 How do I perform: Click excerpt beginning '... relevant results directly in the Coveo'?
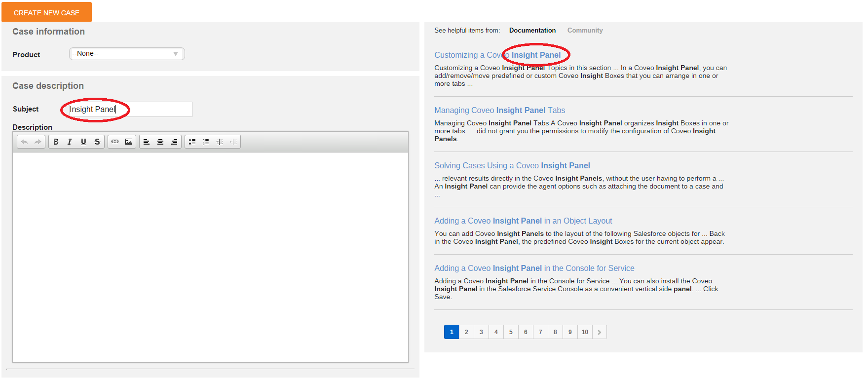(x=579, y=187)
